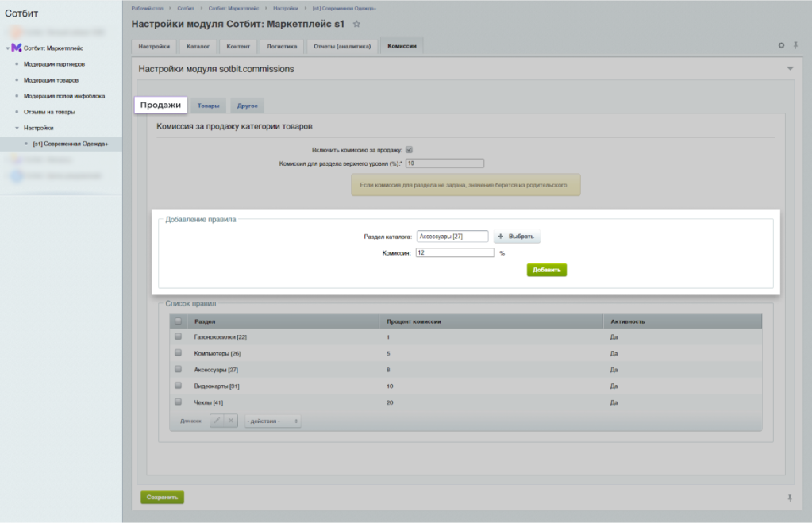Click the Раздел каталога input field
Viewport: 812px width, 523px height.
[452, 237]
